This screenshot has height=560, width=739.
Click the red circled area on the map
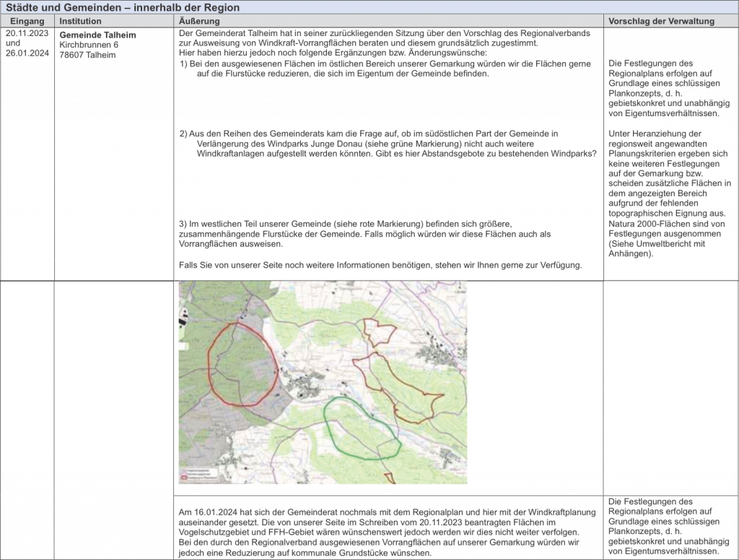(x=242, y=362)
